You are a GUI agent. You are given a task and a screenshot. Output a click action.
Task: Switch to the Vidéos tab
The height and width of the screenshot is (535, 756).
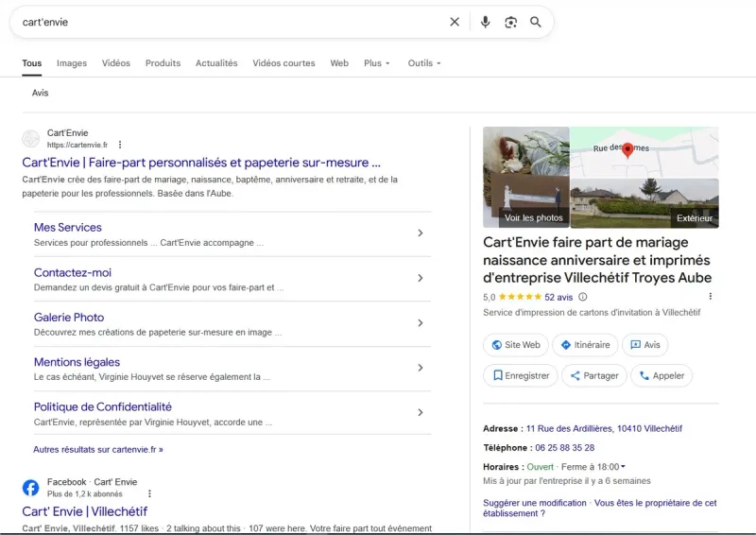point(115,63)
